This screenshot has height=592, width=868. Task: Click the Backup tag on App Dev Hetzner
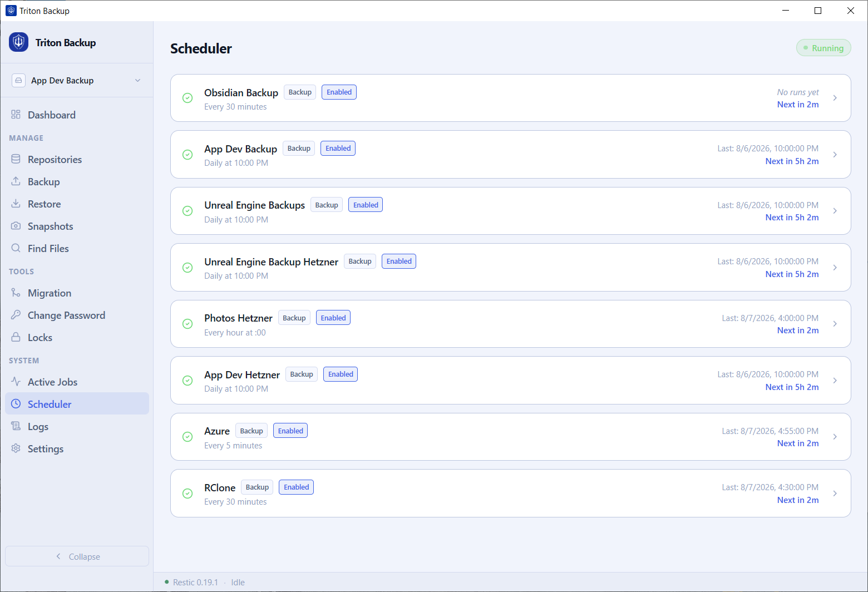point(302,374)
